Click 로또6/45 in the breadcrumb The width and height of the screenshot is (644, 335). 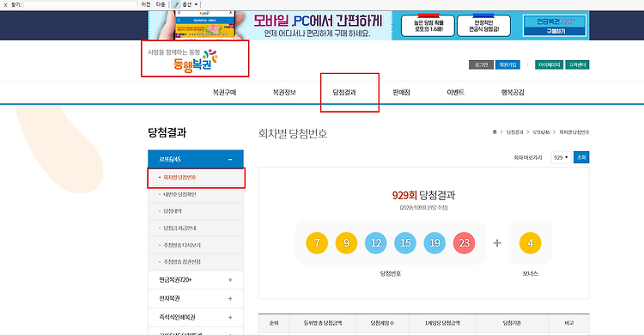point(541,132)
